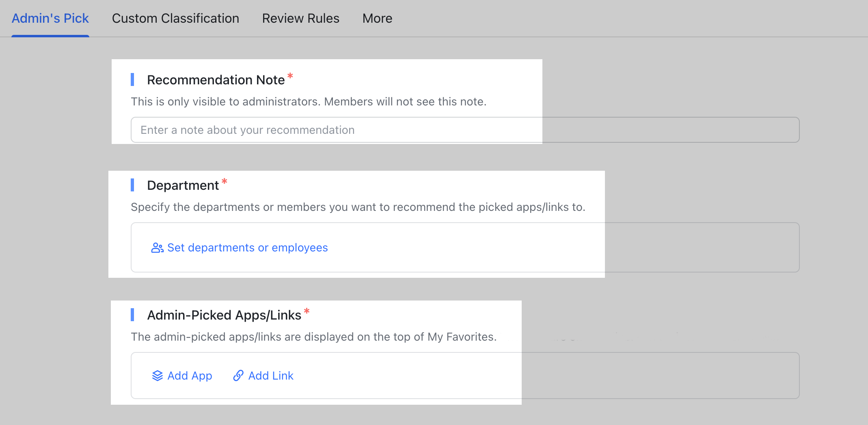Click the Admin-Picked Apps/Links section heading

pyautogui.click(x=225, y=315)
